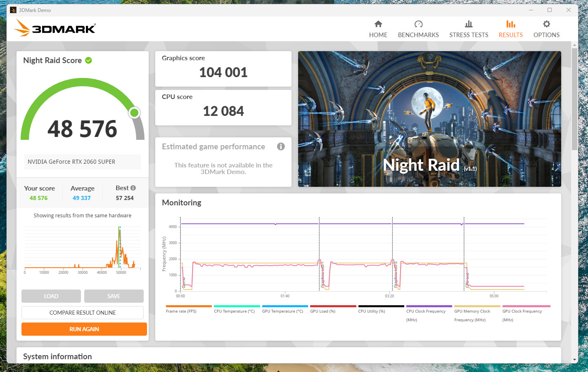Click the Monitoring heading
Viewport: 588px width, 372px height.
[182, 202]
